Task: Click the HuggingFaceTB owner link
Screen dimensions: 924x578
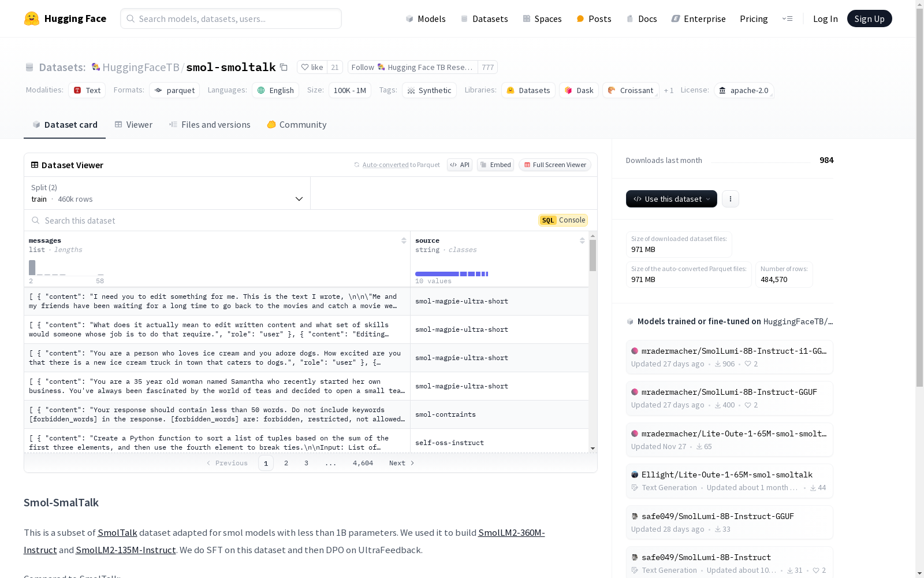Action: pyautogui.click(x=141, y=67)
